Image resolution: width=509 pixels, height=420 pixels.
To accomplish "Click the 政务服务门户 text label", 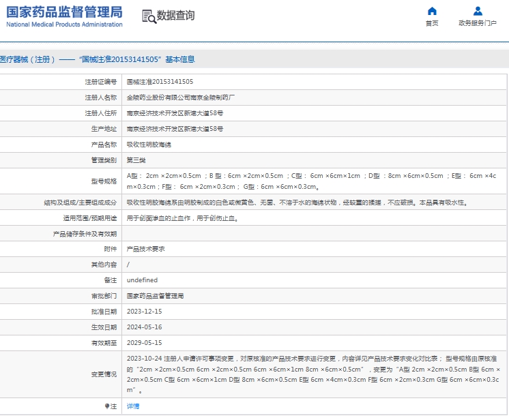I will (478, 23).
